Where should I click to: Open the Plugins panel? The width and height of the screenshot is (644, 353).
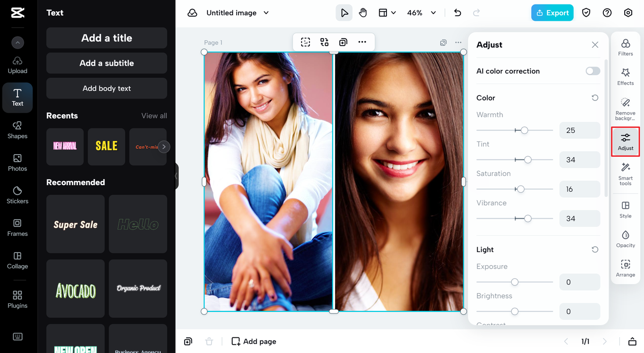pyautogui.click(x=18, y=299)
